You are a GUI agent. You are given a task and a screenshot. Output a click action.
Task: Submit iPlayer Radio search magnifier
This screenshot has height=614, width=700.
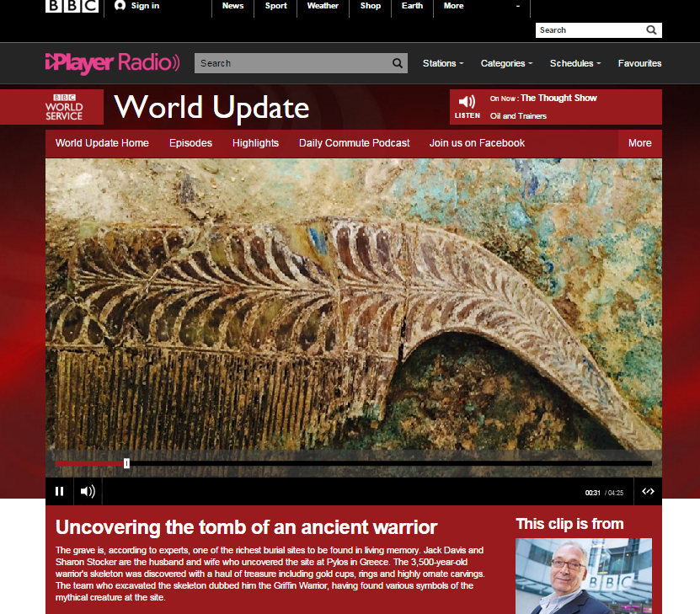(x=398, y=63)
